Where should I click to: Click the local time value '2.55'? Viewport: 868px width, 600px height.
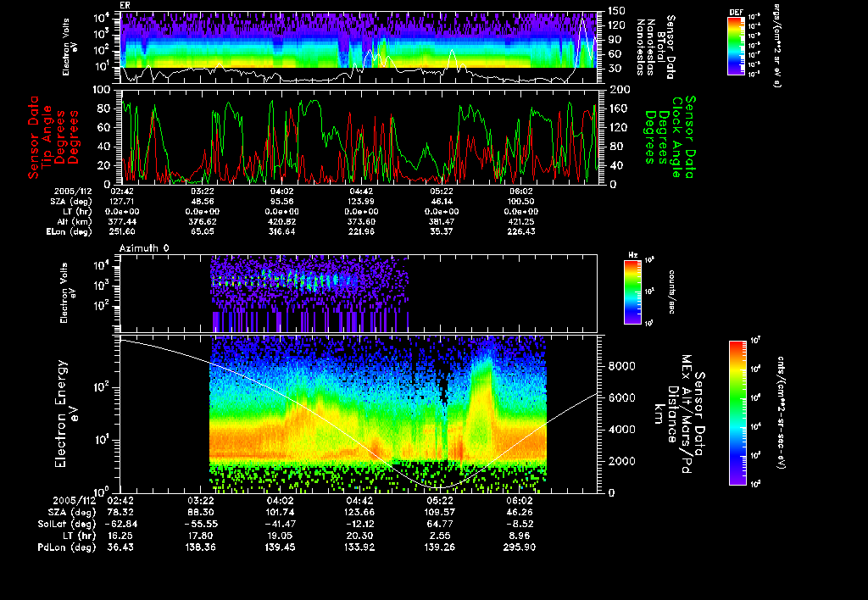tap(440, 536)
